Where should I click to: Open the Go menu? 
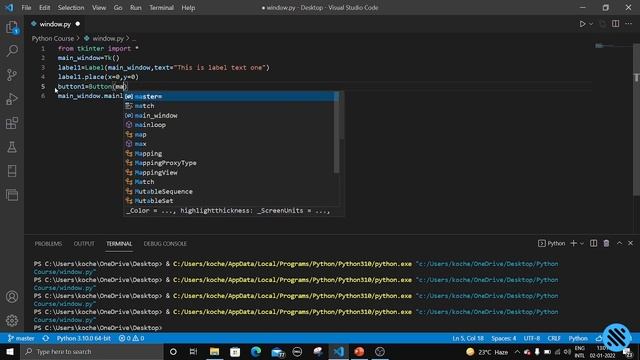pos(118,8)
